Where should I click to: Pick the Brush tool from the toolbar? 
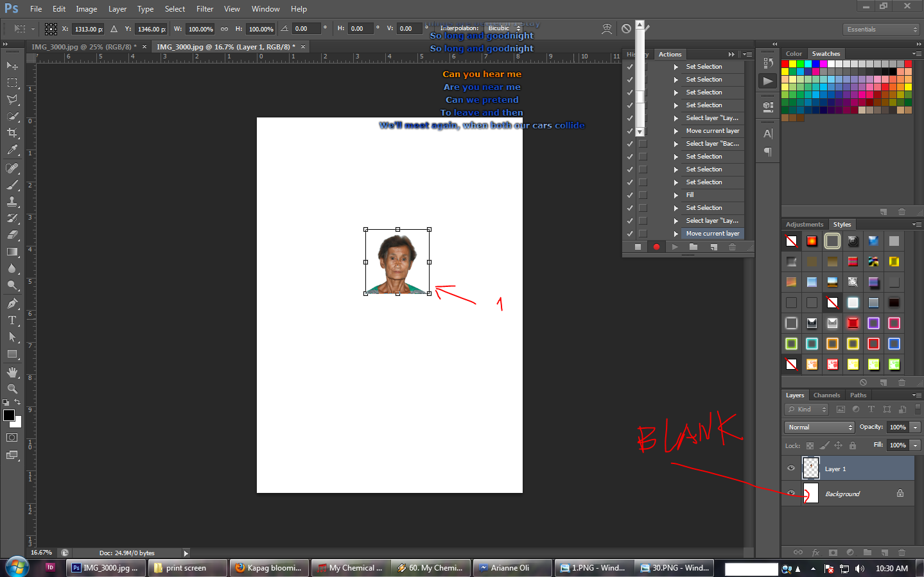click(x=13, y=185)
